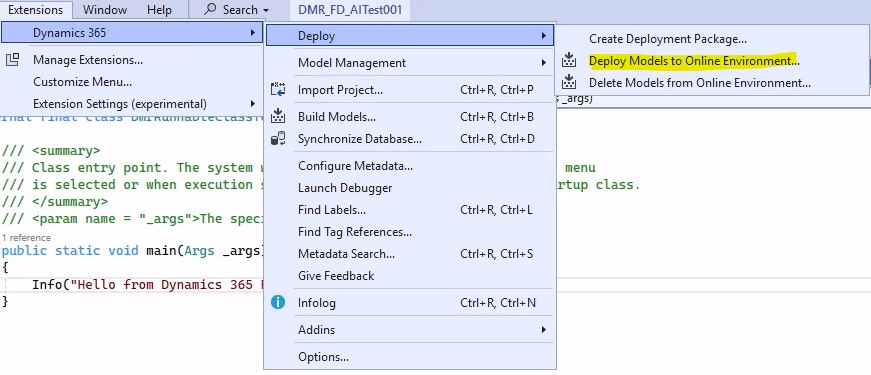The width and height of the screenshot is (871, 375).
Task: Expand the Model Management submenu arrow
Action: pyautogui.click(x=544, y=63)
